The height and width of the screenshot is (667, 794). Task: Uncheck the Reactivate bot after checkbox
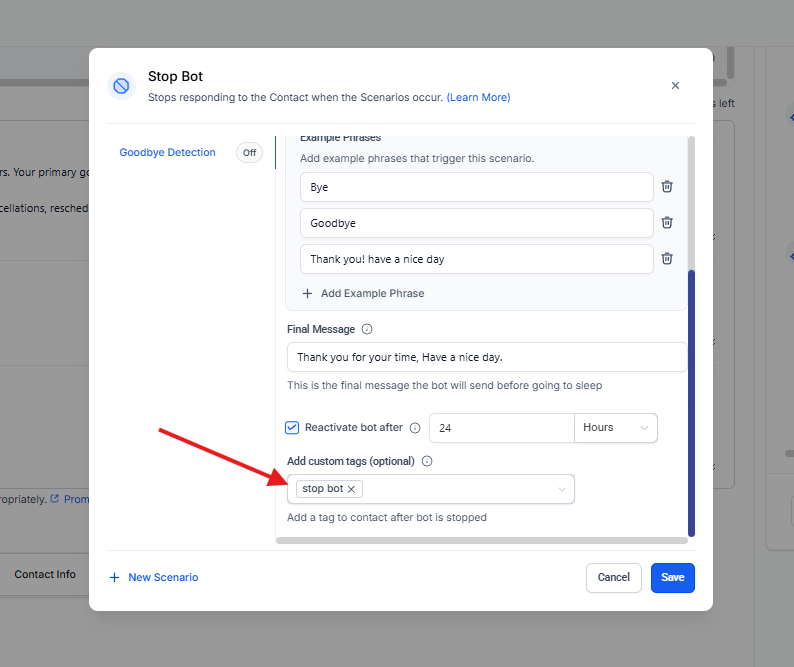coord(292,427)
